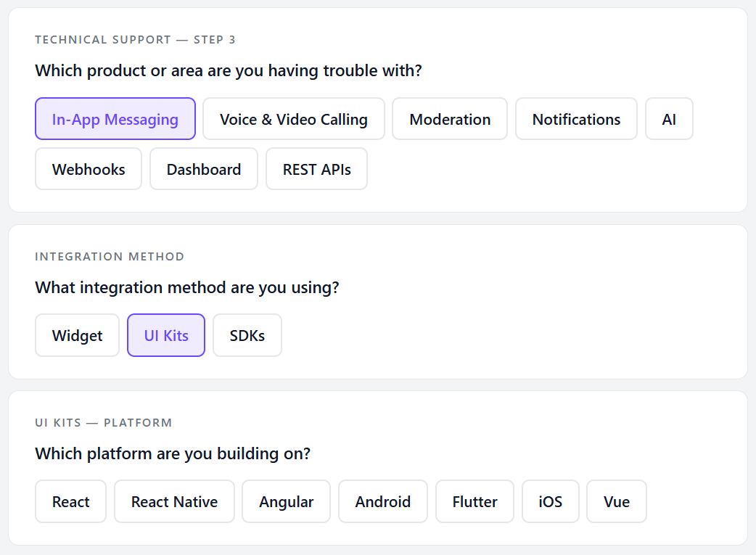Choose UI Kits integration method
The image size is (756, 555).
click(x=166, y=336)
